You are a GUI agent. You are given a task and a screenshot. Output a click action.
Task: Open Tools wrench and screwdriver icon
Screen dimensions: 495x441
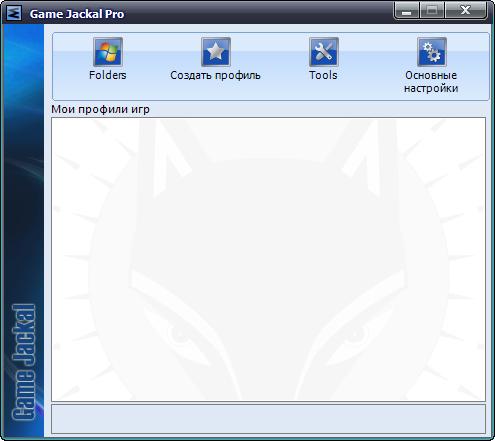click(x=324, y=52)
